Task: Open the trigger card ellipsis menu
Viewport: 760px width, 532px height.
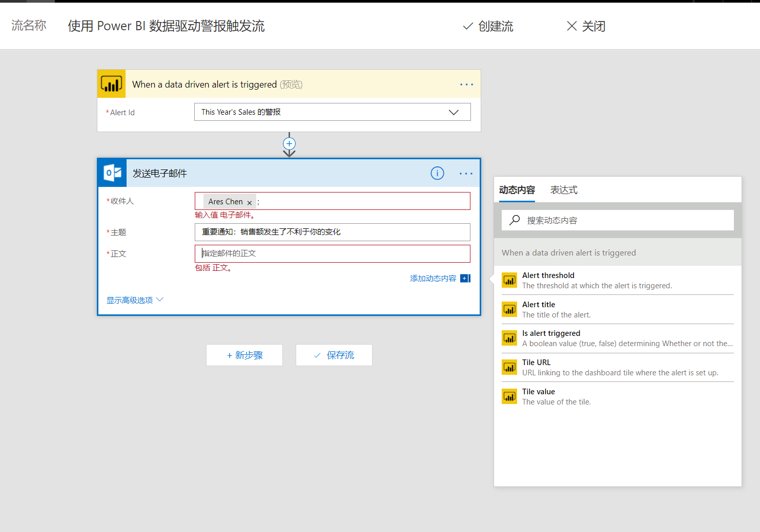Action: click(x=466, y=84)
